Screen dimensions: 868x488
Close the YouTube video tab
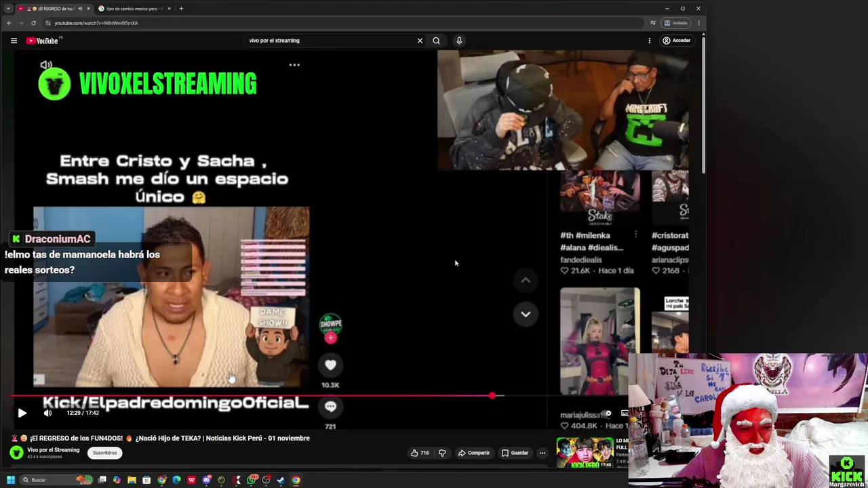click(x=90, y=9)
